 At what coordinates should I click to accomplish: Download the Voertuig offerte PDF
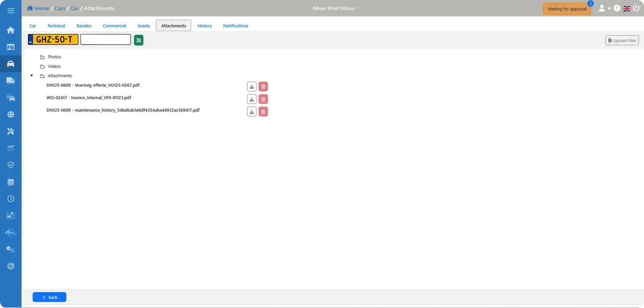252,87
